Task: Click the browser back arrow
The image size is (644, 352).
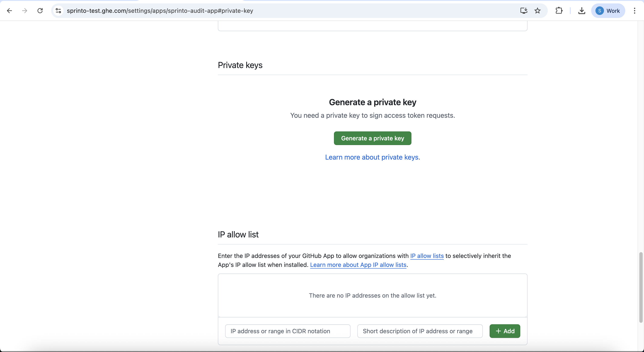Action: point(10,11)
